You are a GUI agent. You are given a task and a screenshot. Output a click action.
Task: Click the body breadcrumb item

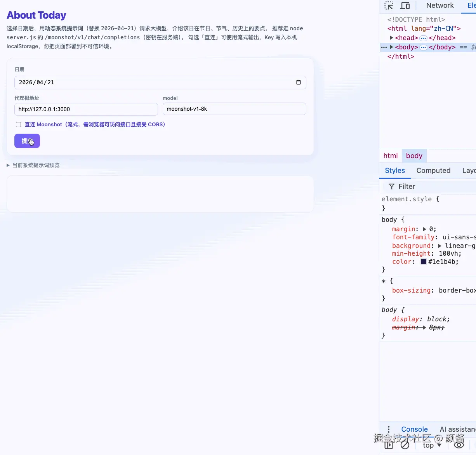(x=414, y=156)
